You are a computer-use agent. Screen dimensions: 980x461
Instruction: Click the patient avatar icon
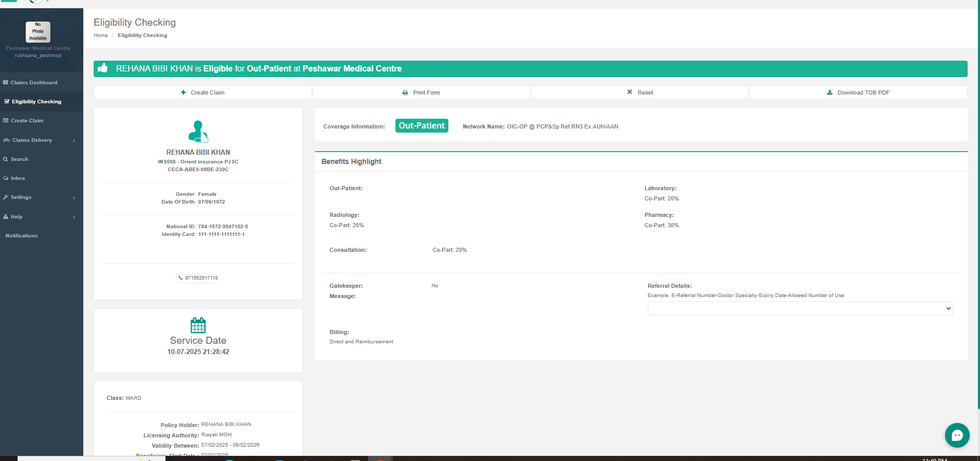pyautogui.click(x=198, y=132)
